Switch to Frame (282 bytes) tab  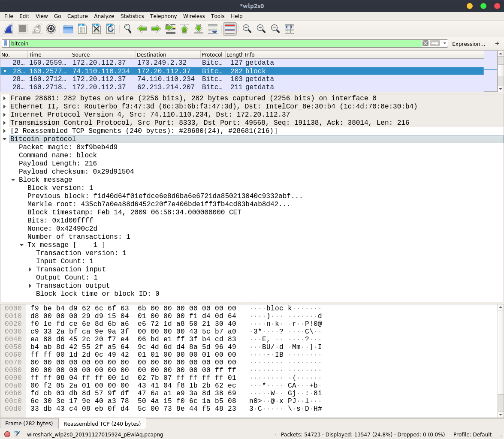tap(29, 423)
